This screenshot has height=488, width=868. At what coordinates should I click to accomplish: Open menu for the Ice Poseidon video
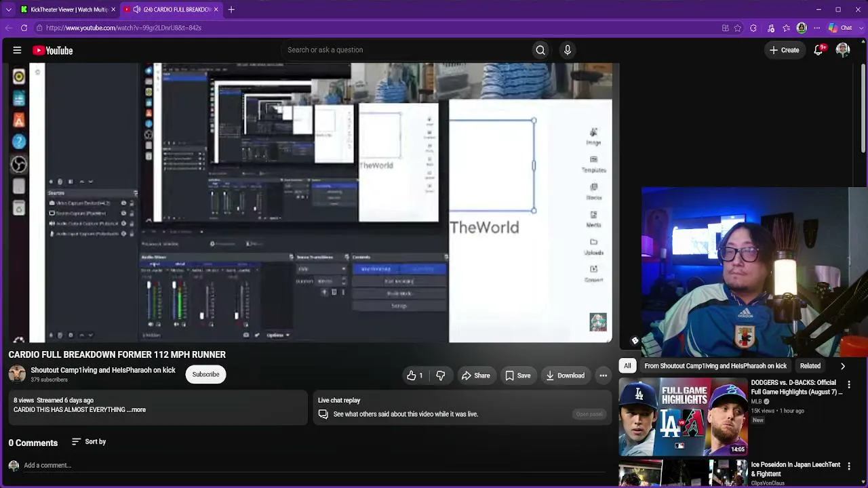click(x=849, y=466)
